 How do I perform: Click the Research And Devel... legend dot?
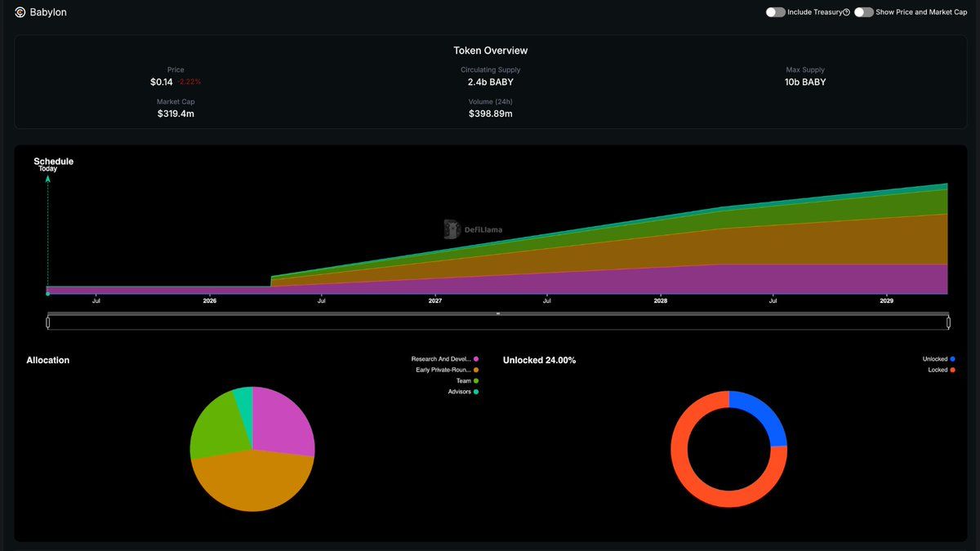tap(476, 359)
